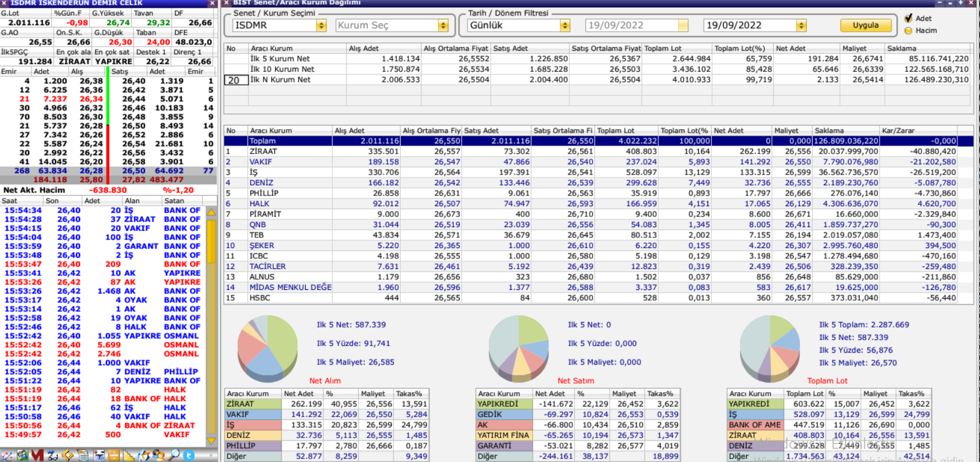Click the blue connected-nodes toolbar icon
The height and width of the screenshot is (462, 980).
(x=53, y=455)
